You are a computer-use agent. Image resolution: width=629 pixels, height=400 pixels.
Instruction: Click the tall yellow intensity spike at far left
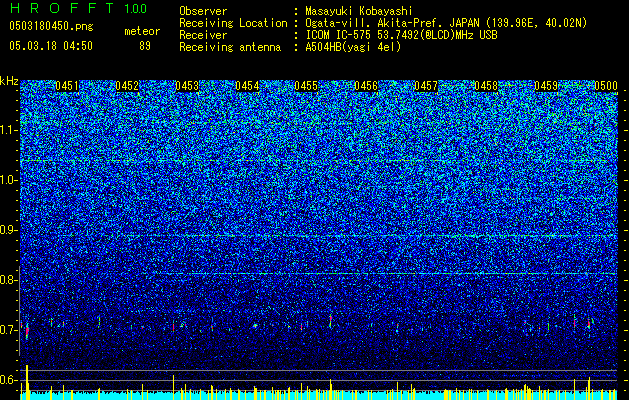point(27,382)
